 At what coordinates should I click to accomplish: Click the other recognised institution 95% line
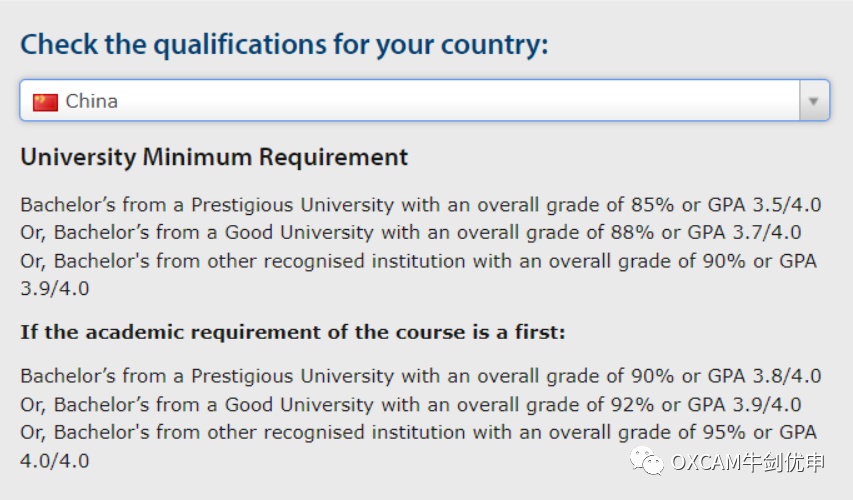418,433
